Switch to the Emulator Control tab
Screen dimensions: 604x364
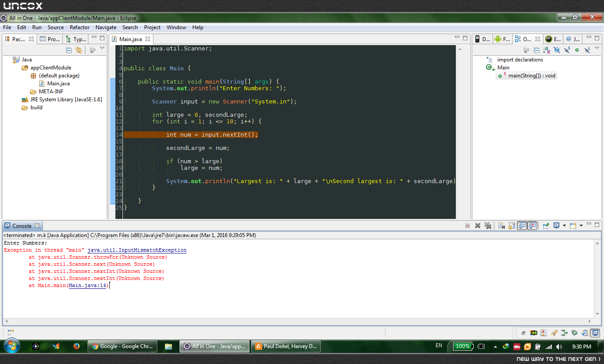tap(553, 39)
